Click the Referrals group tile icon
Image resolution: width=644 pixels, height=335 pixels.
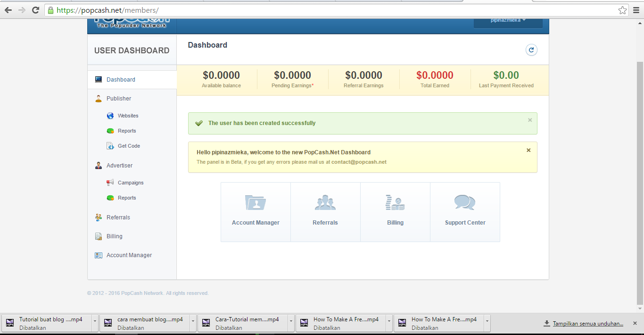click(325, 202)
